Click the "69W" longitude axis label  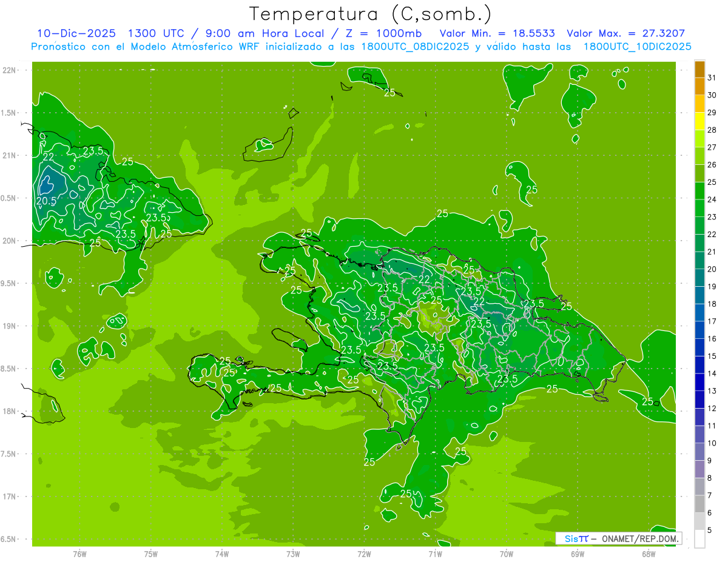578,554
